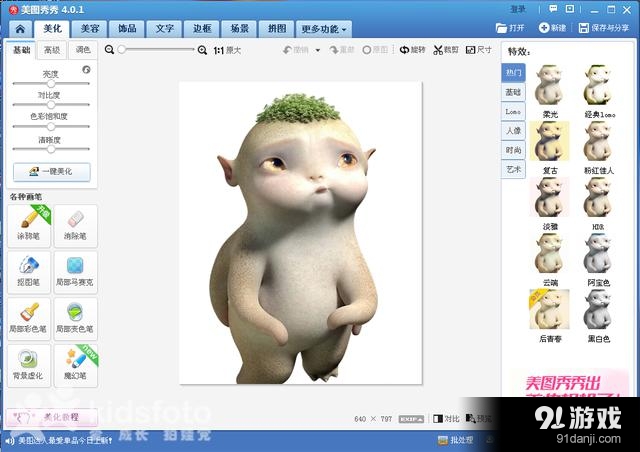Click the 裁剪 crop scissors tool
The width and height of the screenshot is (640, 452).
click(x=446, y=50)
